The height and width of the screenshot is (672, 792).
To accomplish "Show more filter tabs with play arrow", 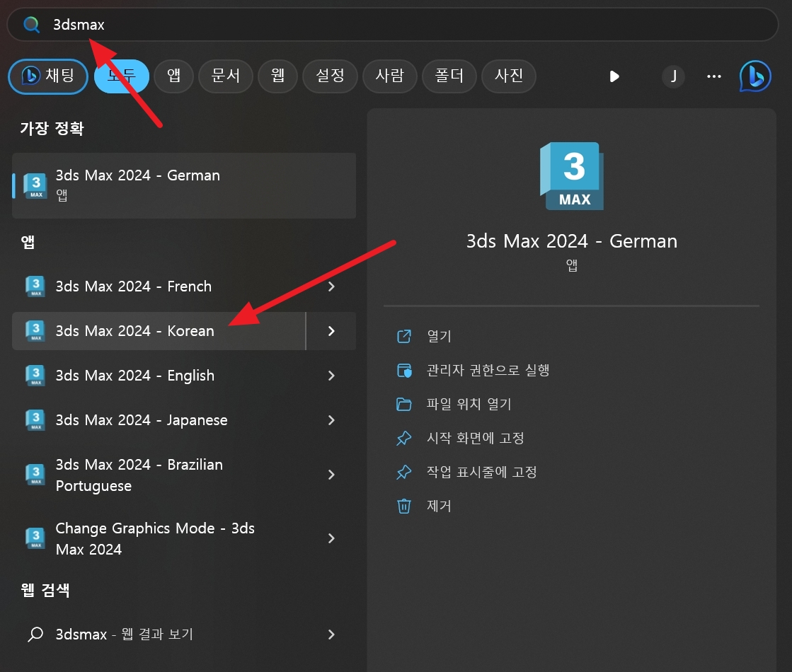I will click(x=614, y=76).
